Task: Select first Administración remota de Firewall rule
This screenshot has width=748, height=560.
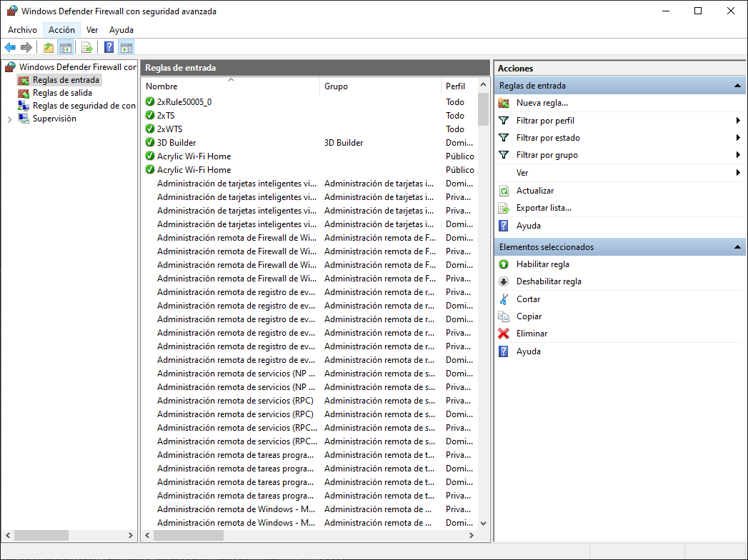Action: click(236, 238)
